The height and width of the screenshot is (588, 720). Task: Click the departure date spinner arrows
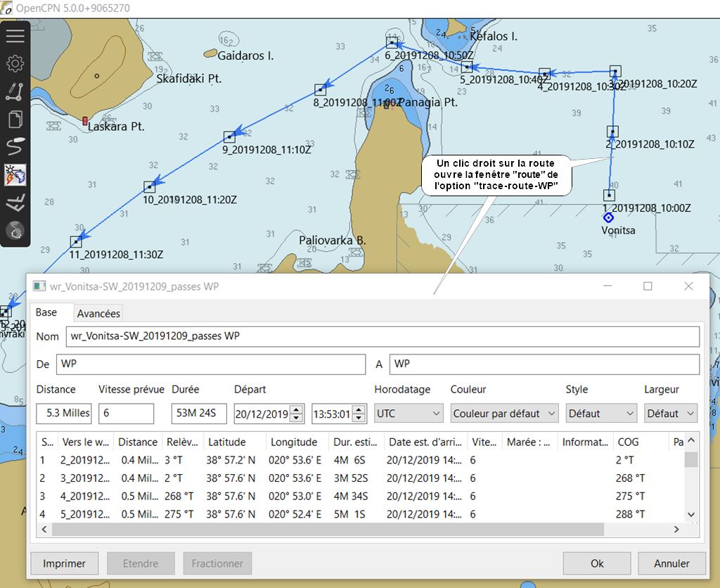[x=297, y=414]
